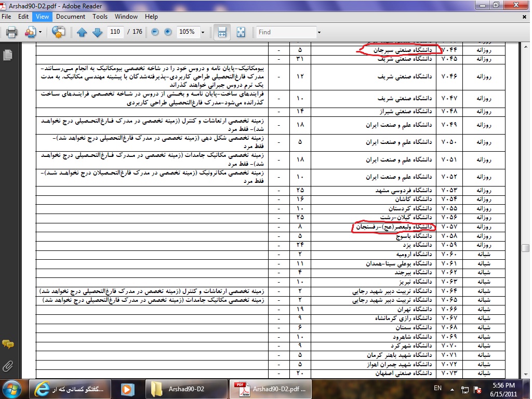Screen dimensions: 532x399
Task: Open the Attachments paperclip panel
Action: coord(8,366)
